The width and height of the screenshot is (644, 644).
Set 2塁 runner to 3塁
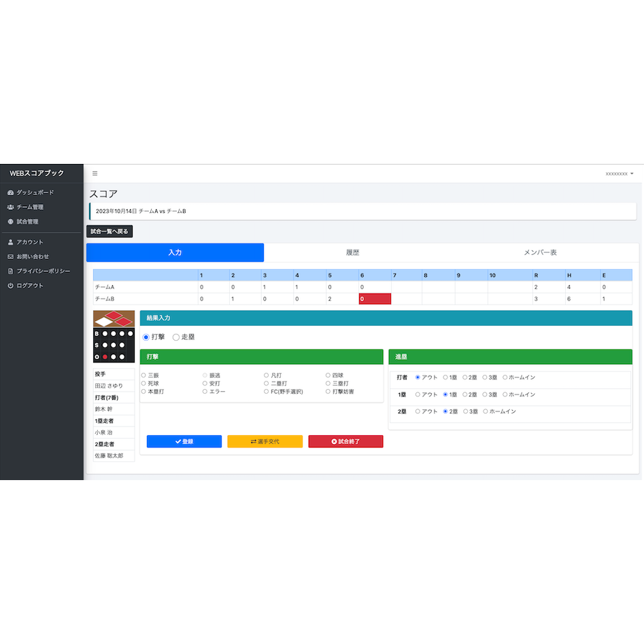click(x=466, y=411)
